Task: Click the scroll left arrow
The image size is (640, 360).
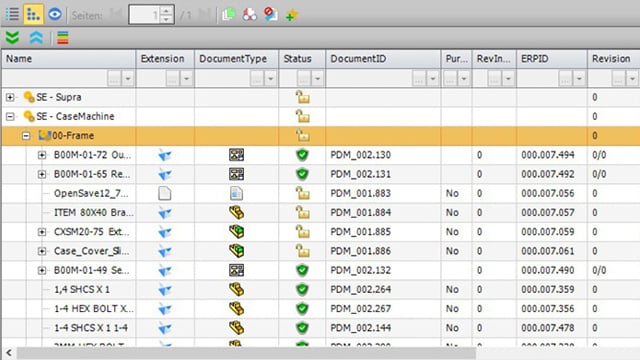Action: [x=9, y=353]
